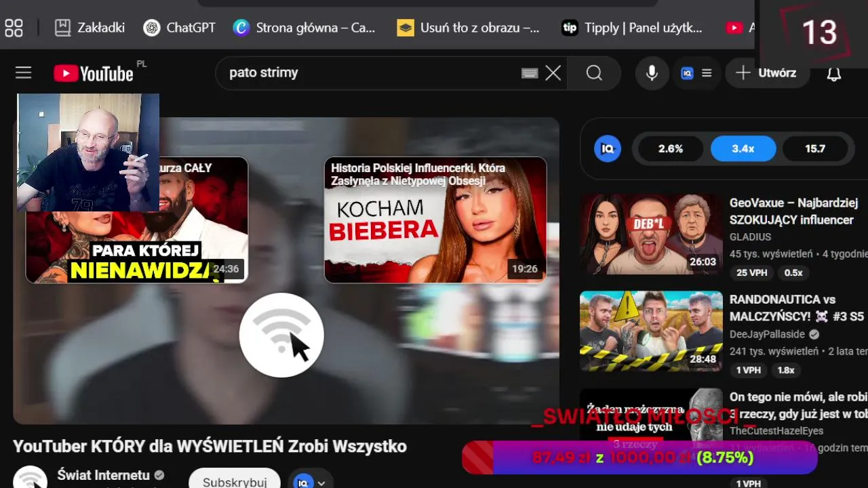Select the 3.4x vidIQ stat pill
This screenshot has height=488, width=868.
coord(743,148)
